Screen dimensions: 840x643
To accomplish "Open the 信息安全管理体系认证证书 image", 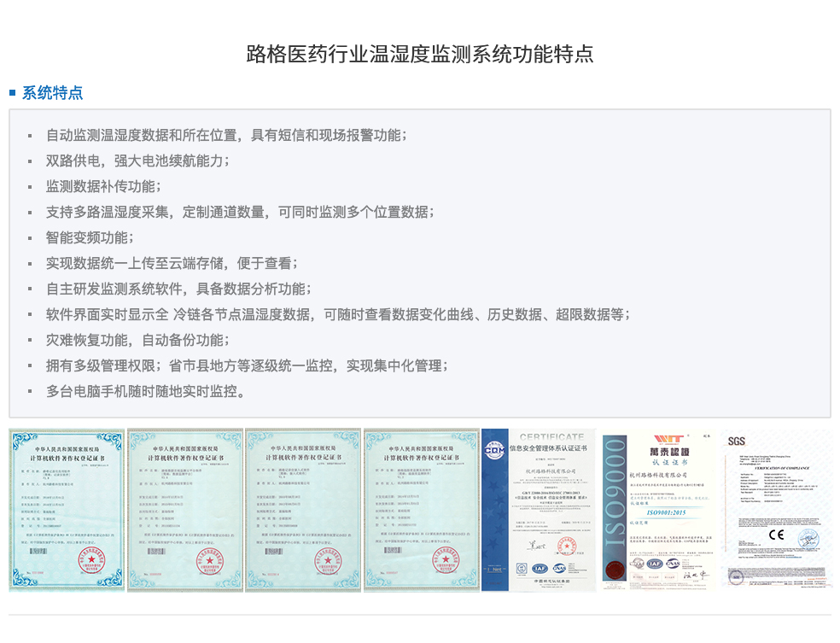I will coord(539,510).
